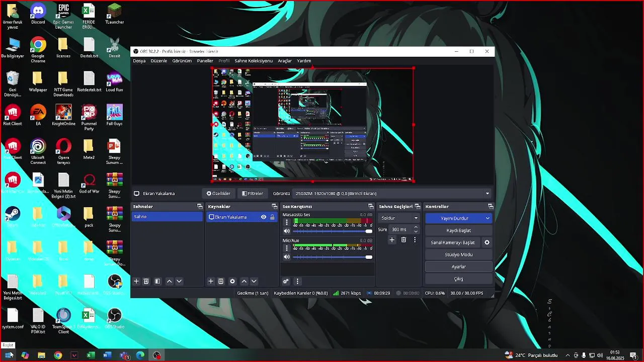644x362 pixels.
Task: Open the Sahne Koleksiyonu menu
Action: pos(254,61)
